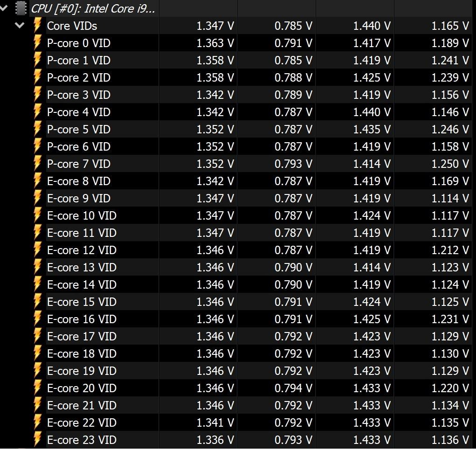Click the voltage icon next to E-core 16 VID

[x=38, y=319]
